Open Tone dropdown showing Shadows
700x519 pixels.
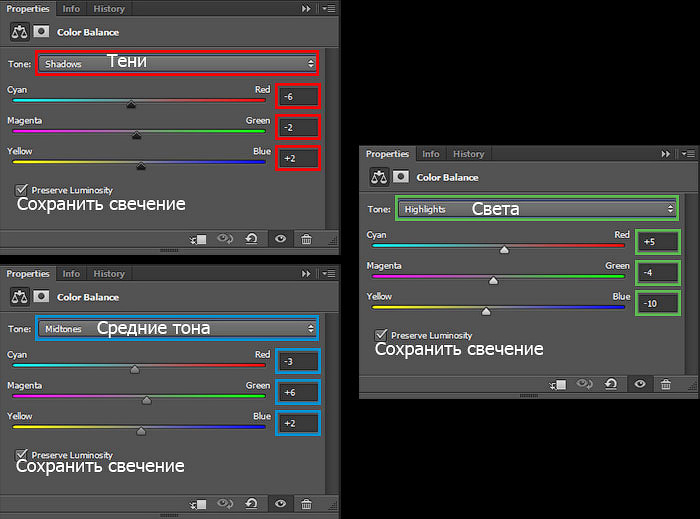pos(177,64)
